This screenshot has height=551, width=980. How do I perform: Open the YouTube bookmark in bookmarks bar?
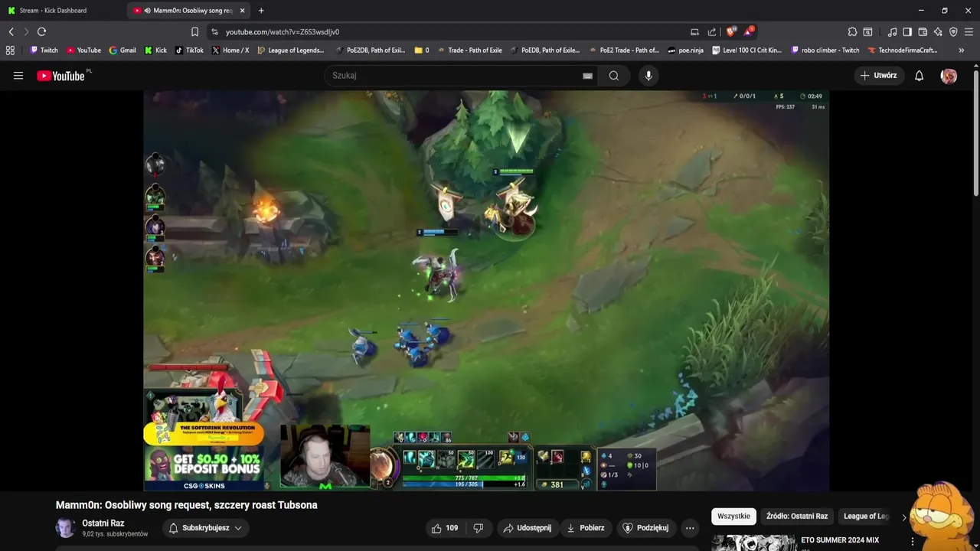click(83, 50)
